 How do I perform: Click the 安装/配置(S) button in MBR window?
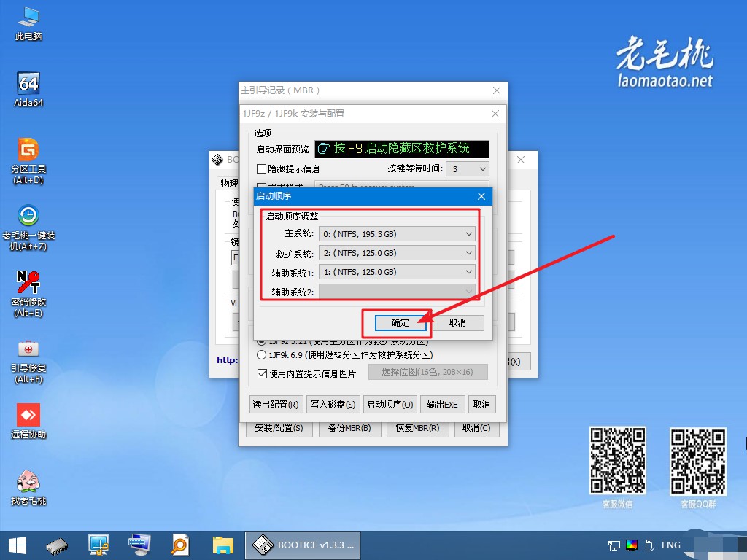[x=279, y=429]
